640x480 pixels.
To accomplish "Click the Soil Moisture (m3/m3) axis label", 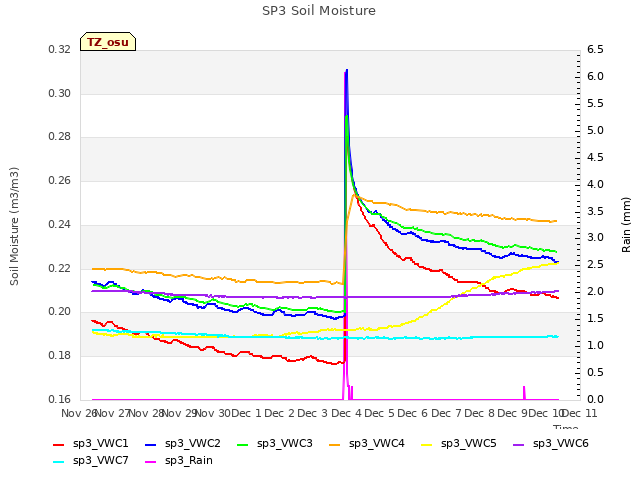I will [x=14, y=226].
